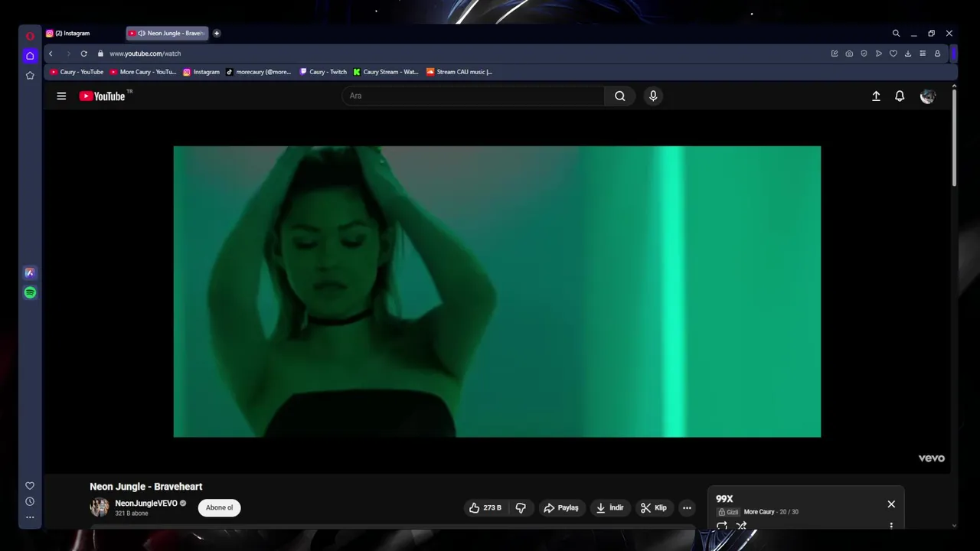The image size is (980, 551).
Task: Open Aria AI icon in sidebar
Action: 30,272
